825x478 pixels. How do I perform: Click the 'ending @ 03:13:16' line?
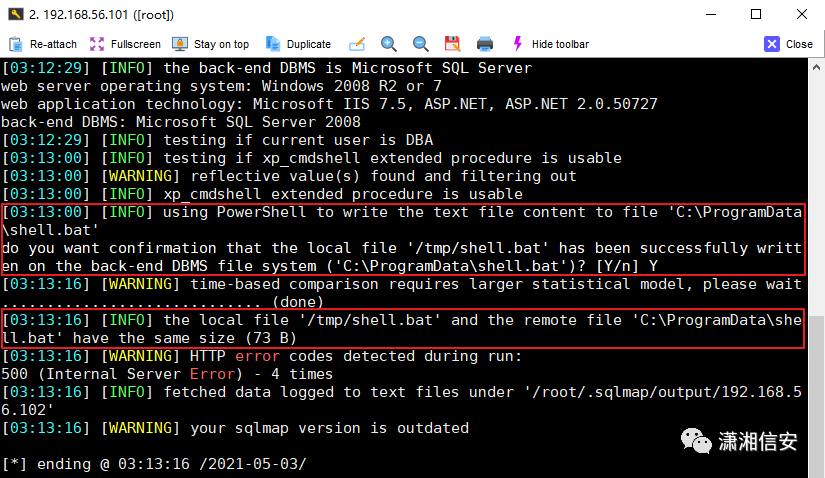(154, 464)
